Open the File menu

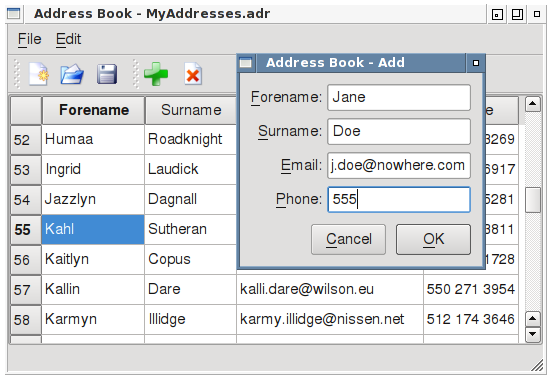(30, 39)
